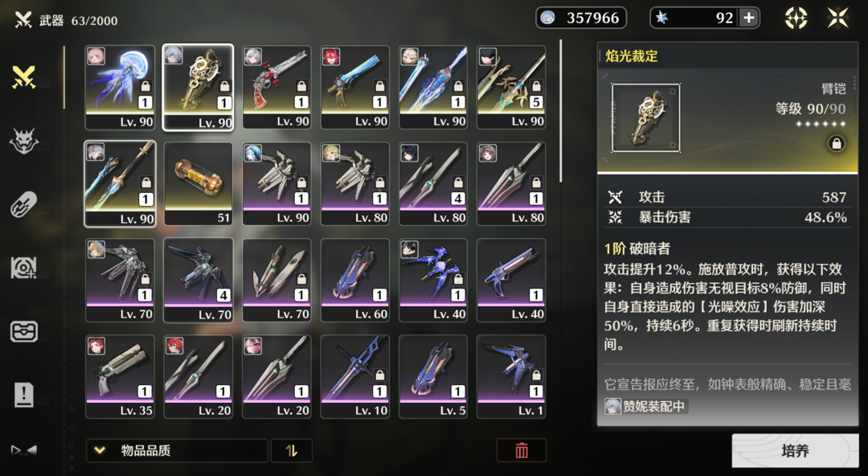Open the round emblem icon at top right

pyautogui.click(x=796, y=18)
